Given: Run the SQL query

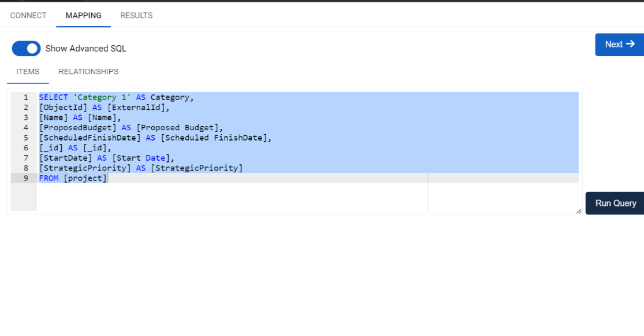Looking at the screenshot, I should tap(615, 203).
